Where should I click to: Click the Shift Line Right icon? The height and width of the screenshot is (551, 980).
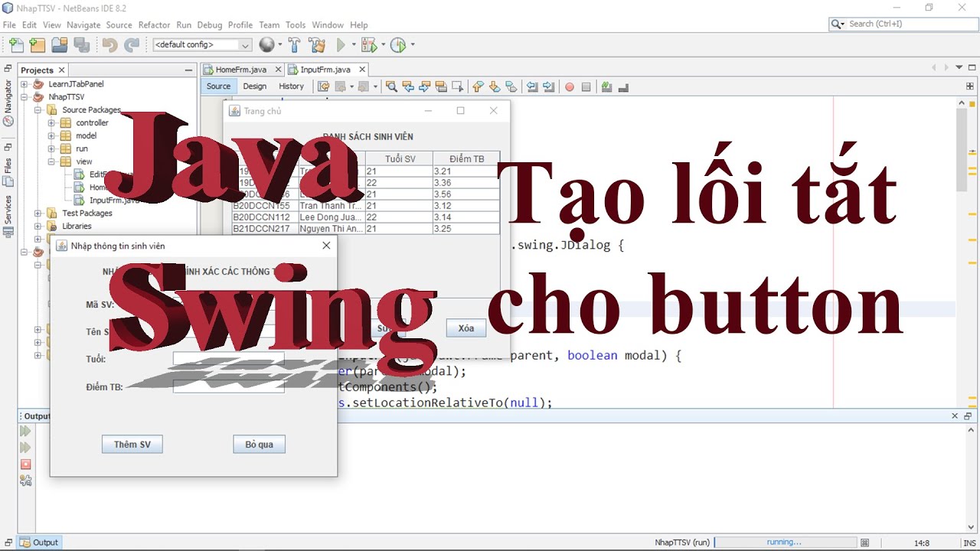(548, 86)
